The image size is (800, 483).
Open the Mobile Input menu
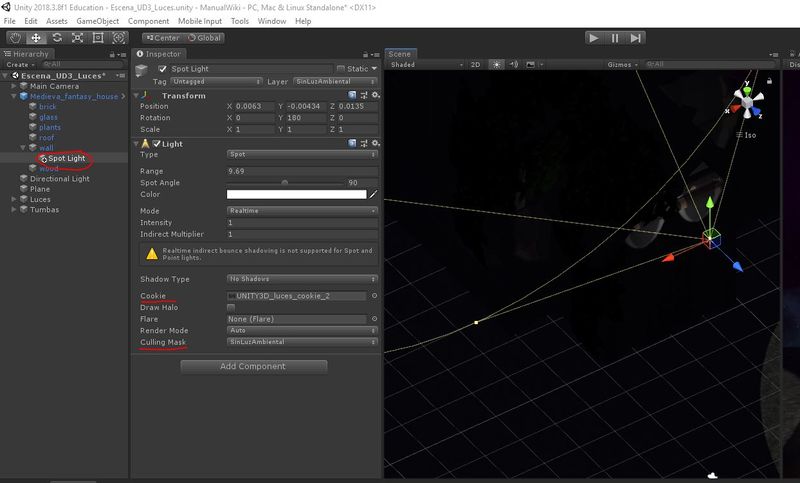200,21
